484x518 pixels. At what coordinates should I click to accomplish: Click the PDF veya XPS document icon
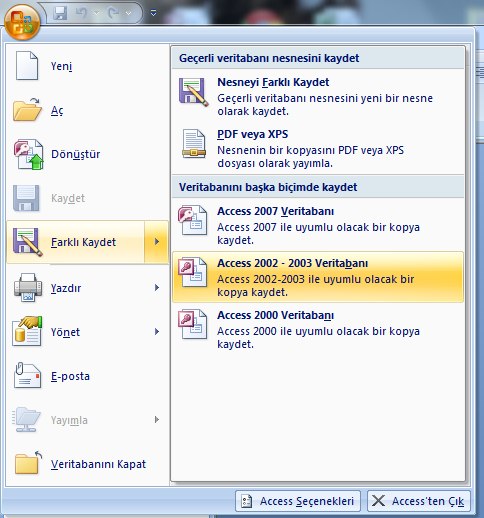(194, 144)
